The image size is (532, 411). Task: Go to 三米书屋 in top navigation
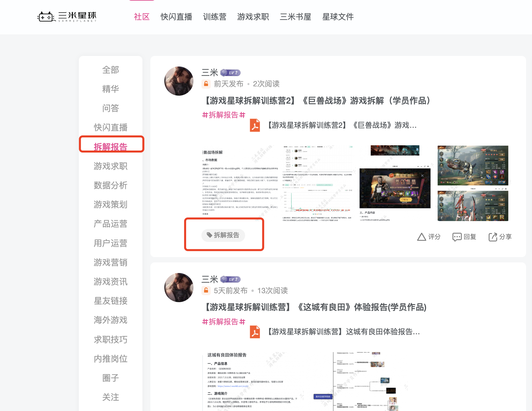pos(295,17)
